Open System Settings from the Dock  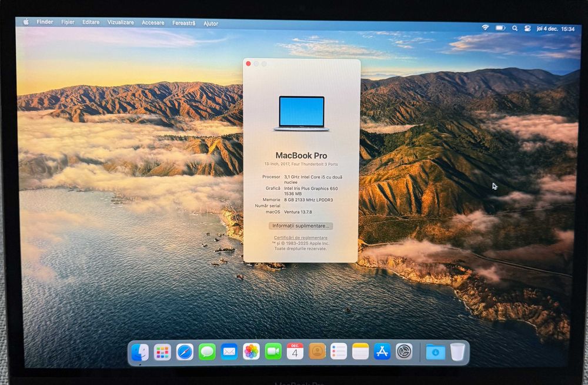405,351
